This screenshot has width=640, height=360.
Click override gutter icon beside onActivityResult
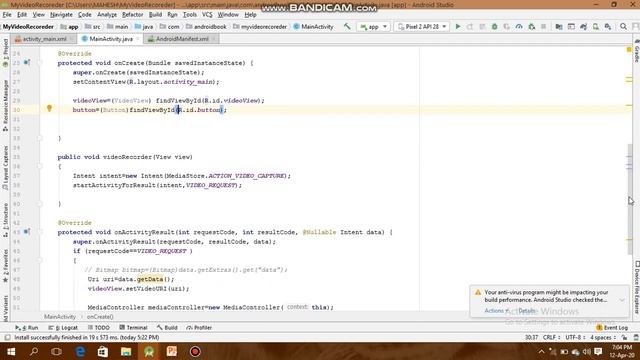tap(27, 232)
